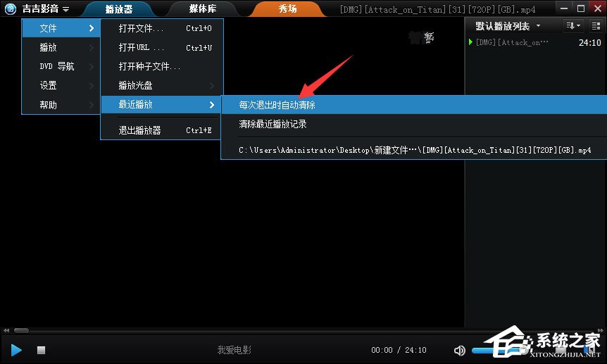Image resolution: width=607 pixels, height=364 pixels.
Task: Choose 打开种子文件... entry
Action: point(162,67)
